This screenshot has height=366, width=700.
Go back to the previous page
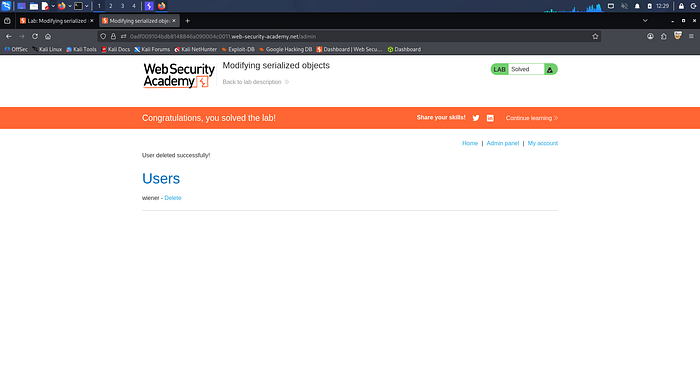(8, 36)
